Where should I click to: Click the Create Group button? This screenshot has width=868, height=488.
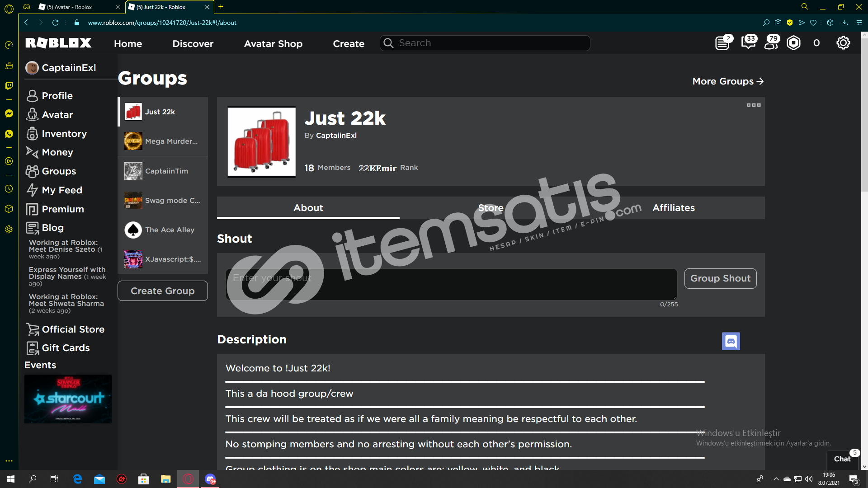pos(163,291)
